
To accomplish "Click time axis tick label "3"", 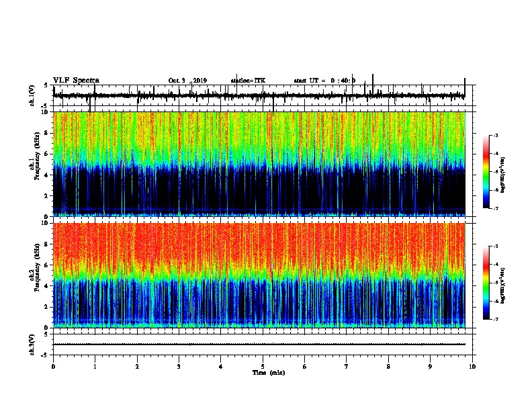I will click(x=179, y=367).
